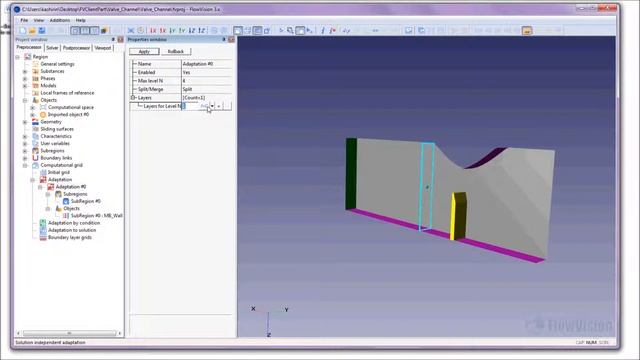Collapse the Computational grid node
This screenshot has height=360, width=640.
[x=25, y=165]
